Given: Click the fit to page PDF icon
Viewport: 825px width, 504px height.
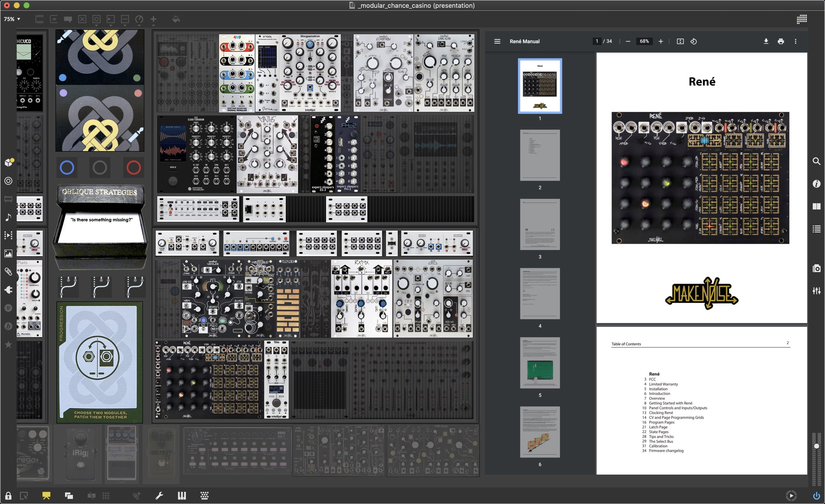Looking at the screenshot, I should click(680, 42).
